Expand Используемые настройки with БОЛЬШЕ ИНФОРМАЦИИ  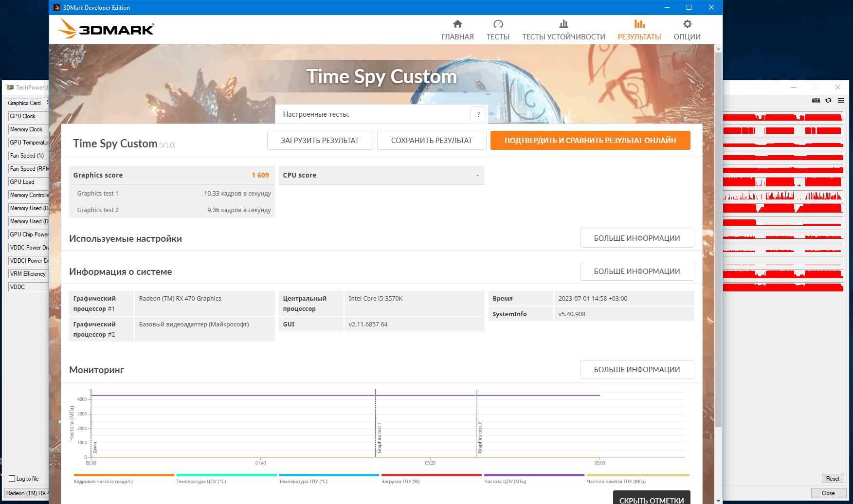click(x=636, y=238)
